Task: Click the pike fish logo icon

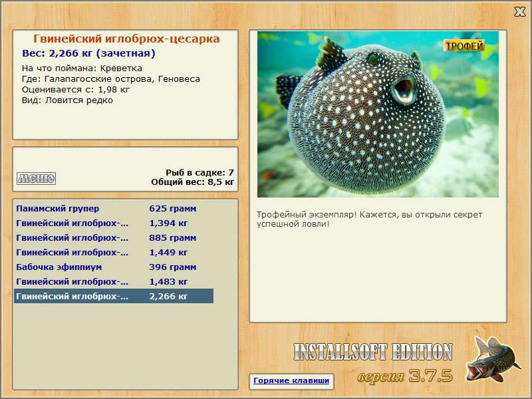Action: (493, 358)
